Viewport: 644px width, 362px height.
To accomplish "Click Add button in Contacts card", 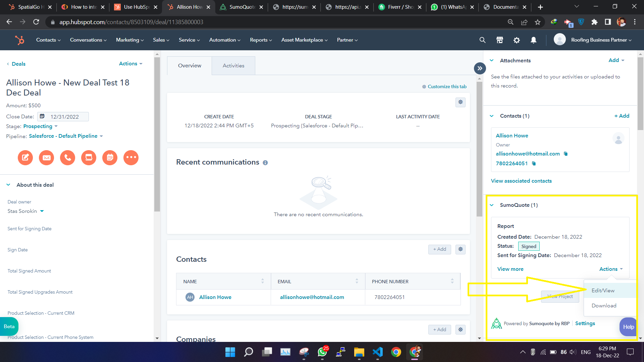I will [x=439, y=249].
